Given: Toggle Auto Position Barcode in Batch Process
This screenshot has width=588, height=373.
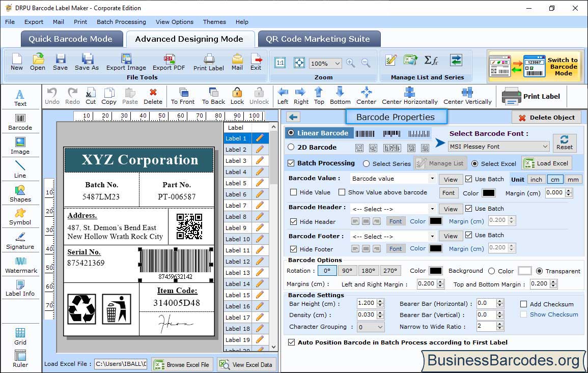Looking at the screenshot, I should tap(291, 342).
